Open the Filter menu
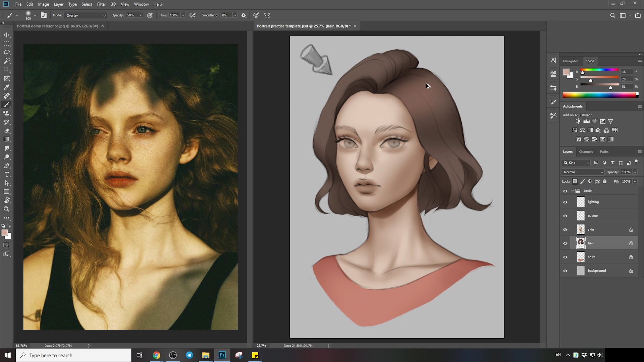Viewport: 644px width, 362px height. pos(102,4)
